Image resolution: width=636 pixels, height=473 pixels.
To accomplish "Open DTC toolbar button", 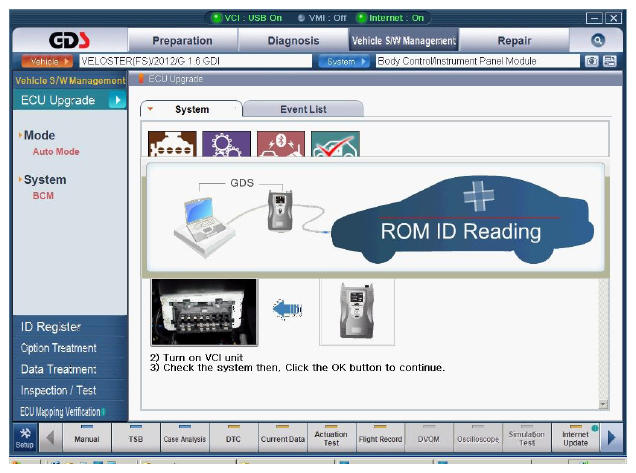I will (x=233, y=438).
